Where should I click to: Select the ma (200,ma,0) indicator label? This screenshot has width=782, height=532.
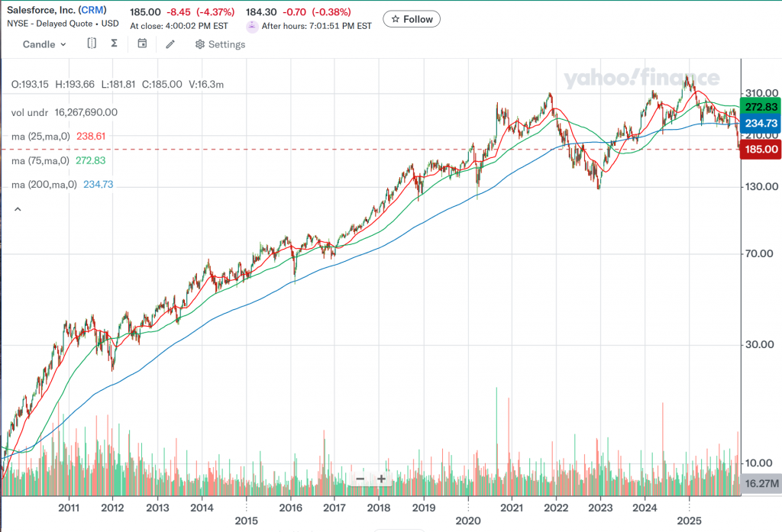[x=43, y=184]
